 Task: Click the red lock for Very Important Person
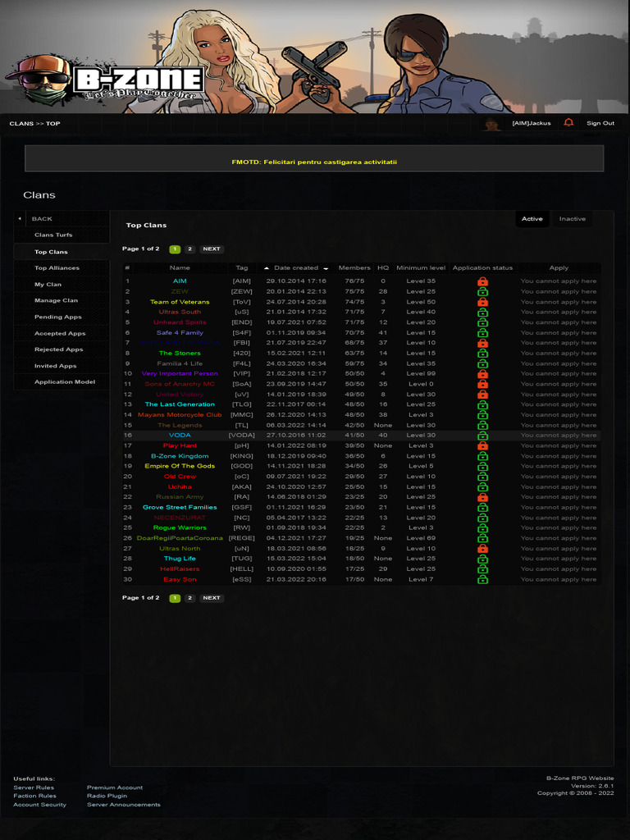482,374
